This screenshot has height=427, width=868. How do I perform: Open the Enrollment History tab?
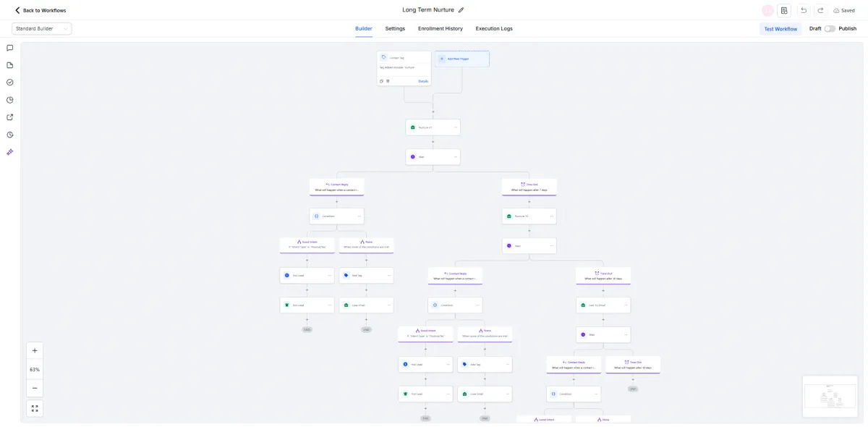point(440,29)
